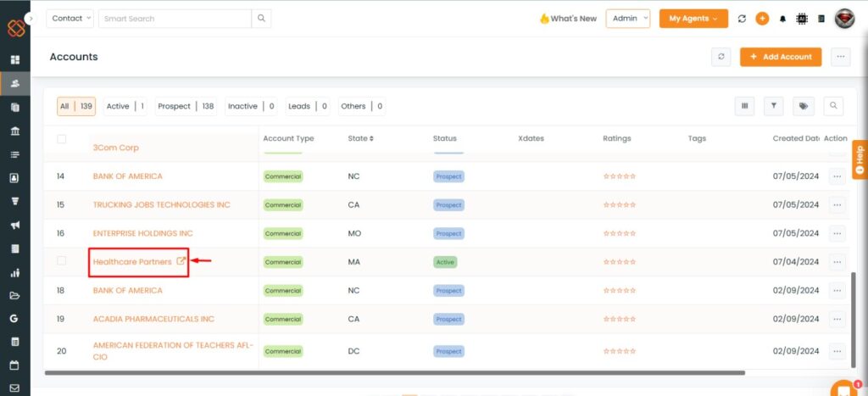Open the Healthcare Partners account

point(132,261)
